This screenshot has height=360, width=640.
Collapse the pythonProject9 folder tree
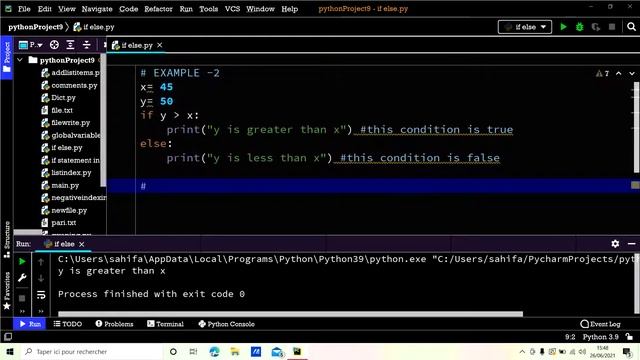pos(20,60)
